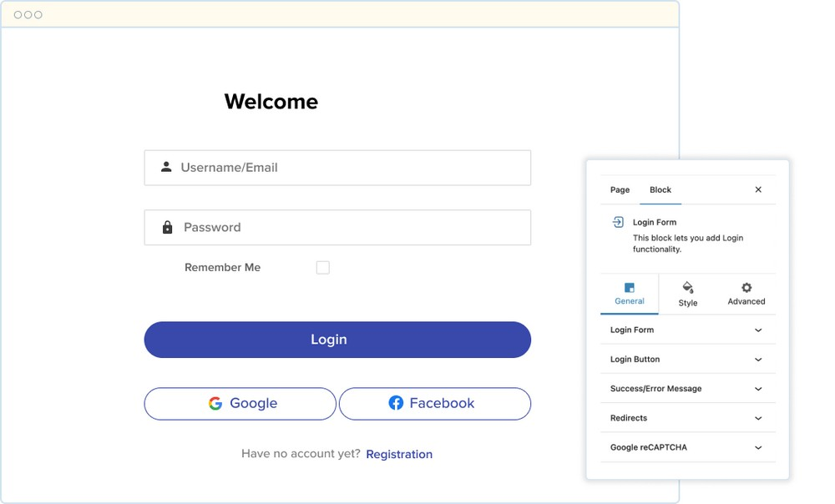Click the Advanced gear icon
The width and height of the screenshot is (835, 504).
click(x=746, y=288)
